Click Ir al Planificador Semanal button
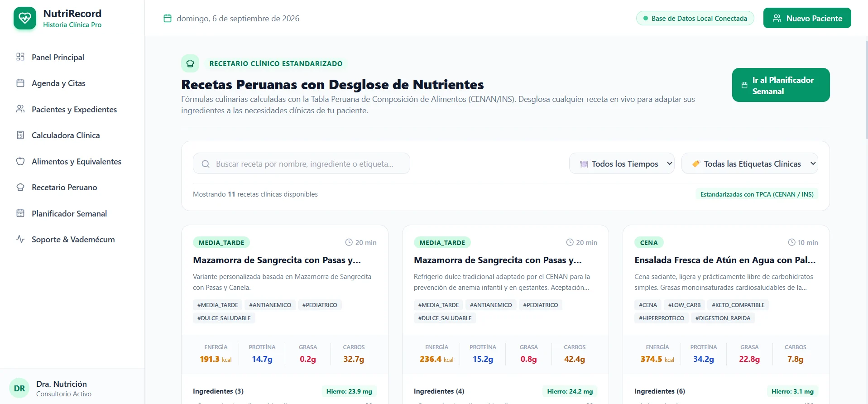This screenshot has width=868, height=404. coord(781,85)
